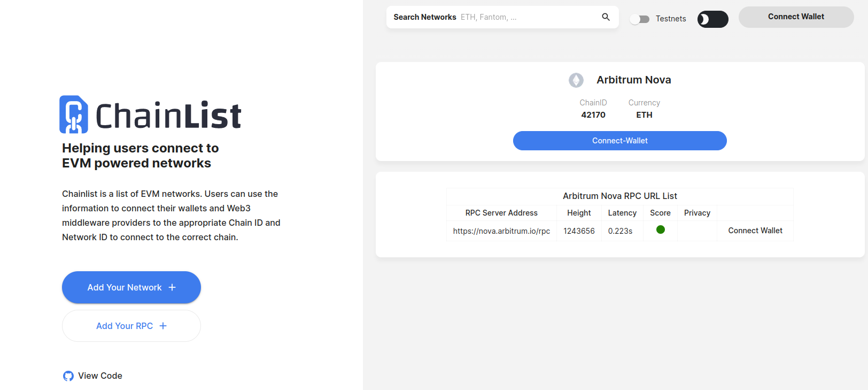Click the top-right Connect Wallet button
This screenshot has height=390, width=868.
(x=796, y=17)
